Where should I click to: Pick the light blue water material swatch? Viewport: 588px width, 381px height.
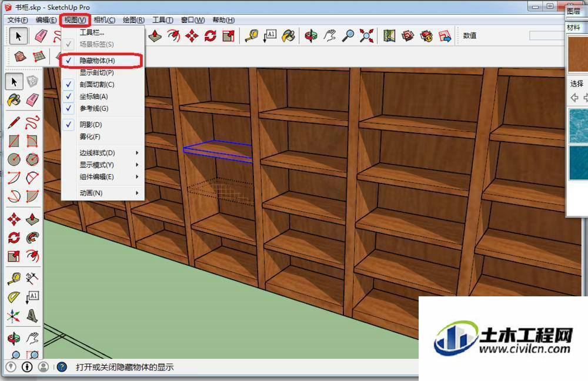tap(579, 126)
